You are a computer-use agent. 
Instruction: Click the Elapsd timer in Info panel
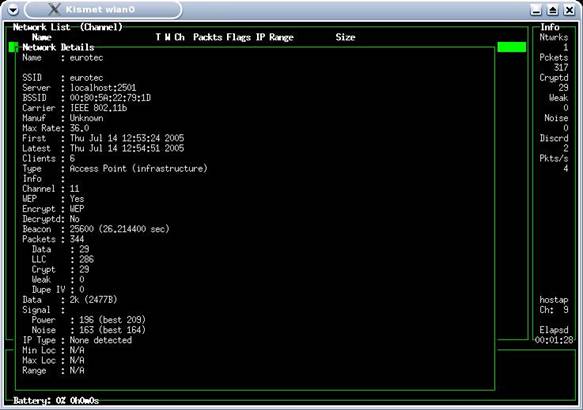coord(554,335)
